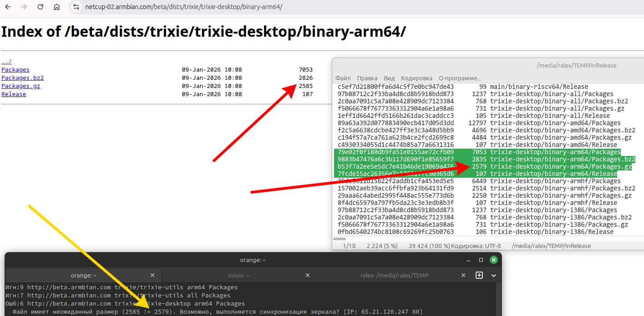Add a new terminal tab
The height and width of the screenshot is (316, 644).
(x=479, y=275)
